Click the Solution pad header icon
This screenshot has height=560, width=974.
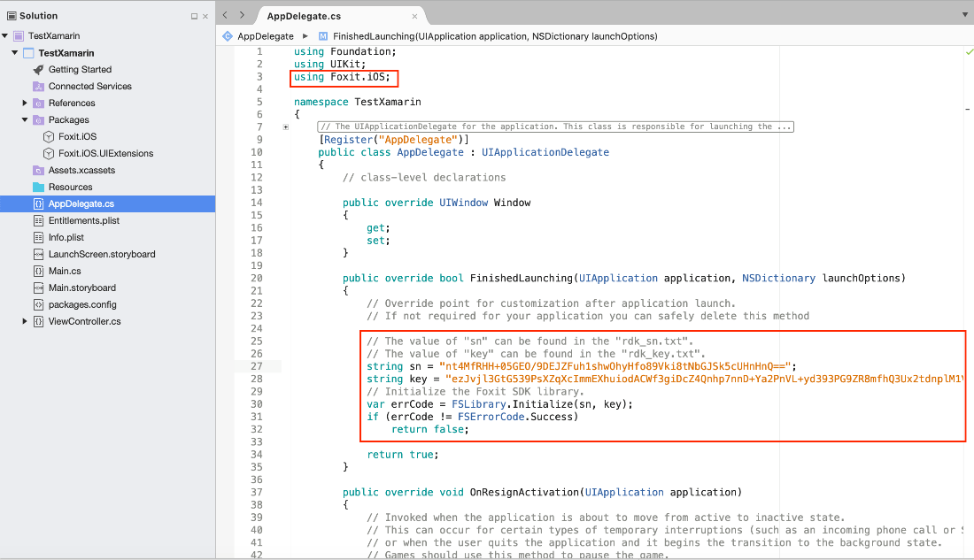tap(12, 16)
